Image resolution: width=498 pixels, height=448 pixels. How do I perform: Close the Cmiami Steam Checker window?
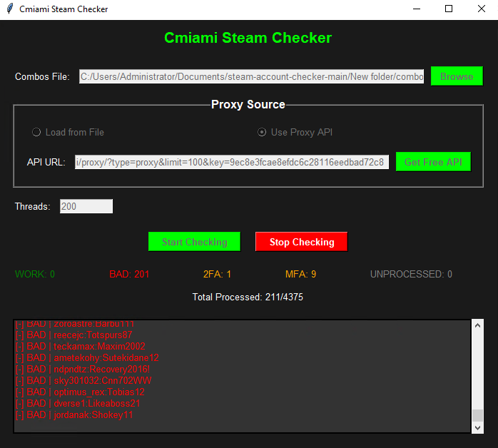point(482,9)
